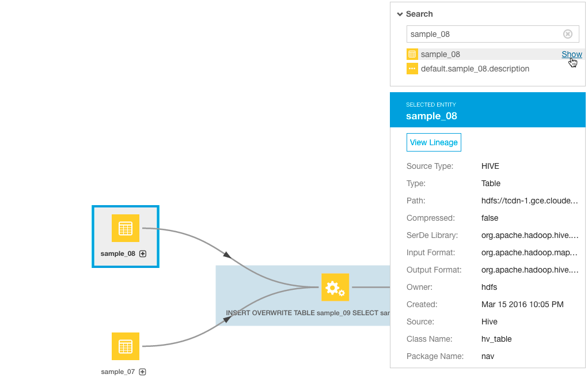This screenshot has height=378, width=588.
Task: Click the ellipsis icon beside default.sample_08.description
Action: 412,69
